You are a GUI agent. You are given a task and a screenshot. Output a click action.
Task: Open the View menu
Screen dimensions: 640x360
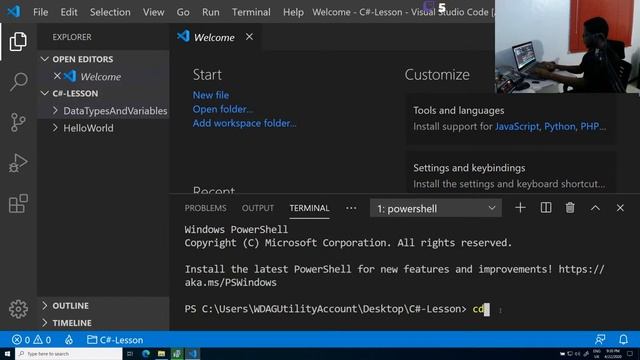pos(153,12)
